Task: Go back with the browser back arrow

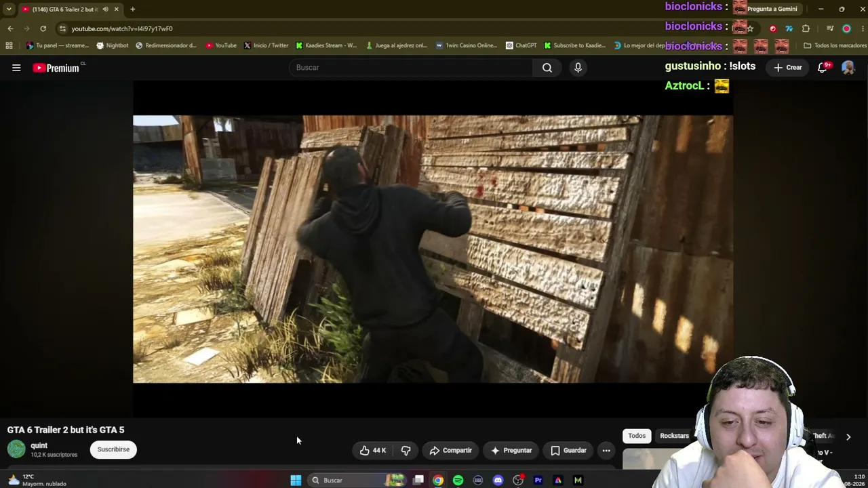Action: pos(10,28)
